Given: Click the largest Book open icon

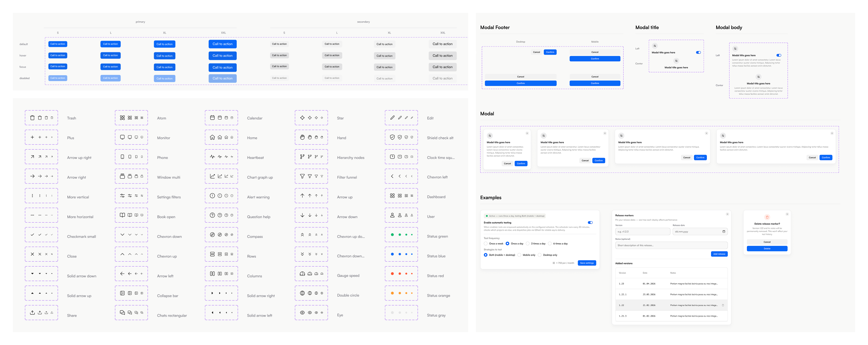Looking at the screenshot, I should click(x=122, y=215).
